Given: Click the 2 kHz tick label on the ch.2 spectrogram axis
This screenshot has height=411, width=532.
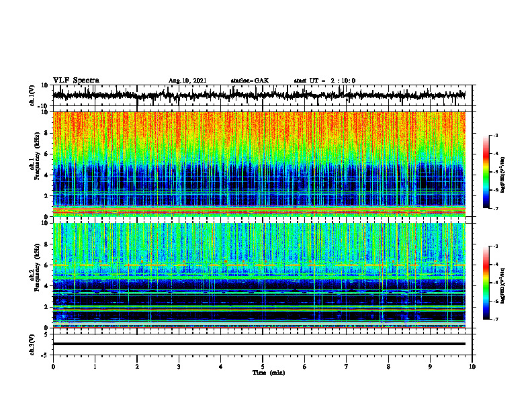Looking at the screenshot, I should 46,307.
